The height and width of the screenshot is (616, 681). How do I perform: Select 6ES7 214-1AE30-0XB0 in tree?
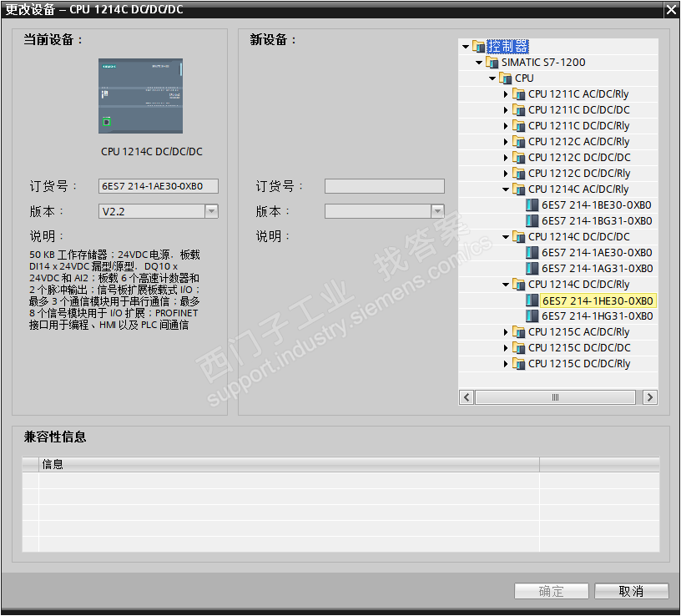(x=597, y=252)
